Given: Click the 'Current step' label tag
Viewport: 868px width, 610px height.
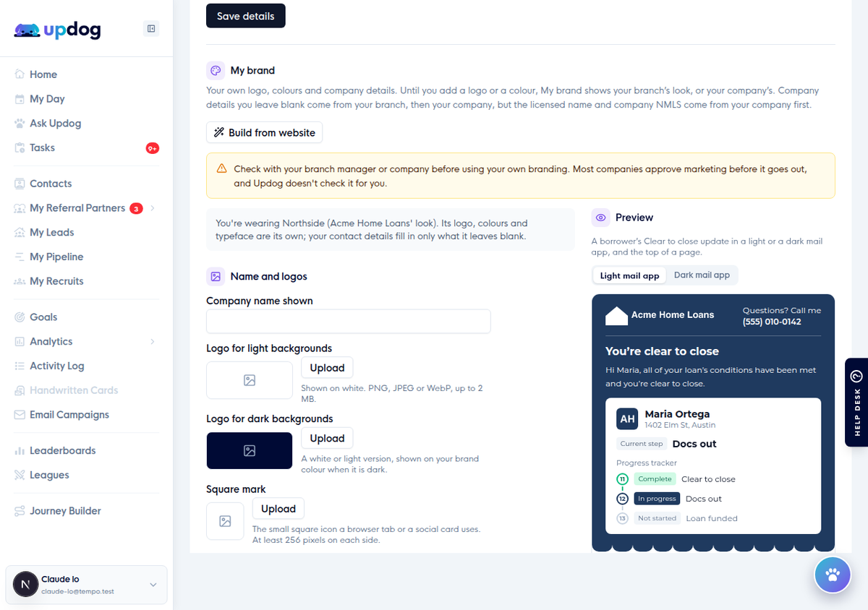Looking at the screenshot, I should [642, 444].
